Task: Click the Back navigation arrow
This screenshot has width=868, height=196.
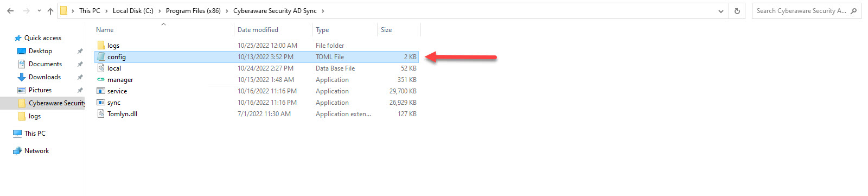Action: (x=10, y=11)
